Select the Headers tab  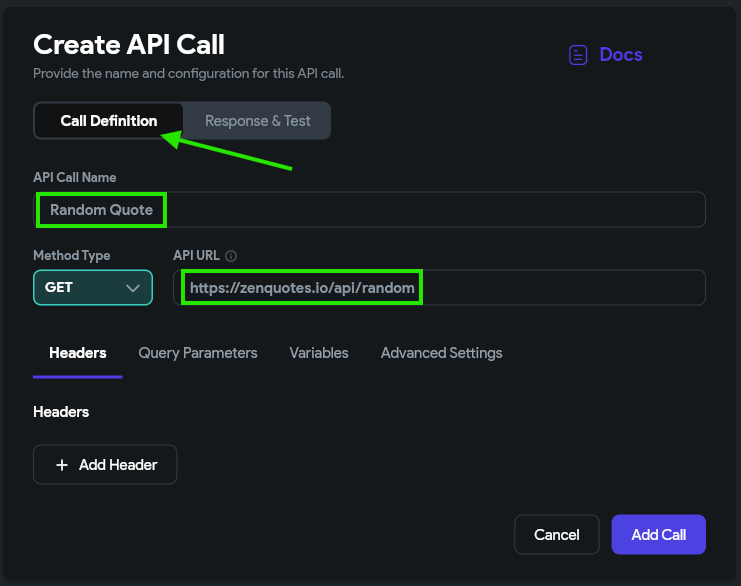click(78, 353)
